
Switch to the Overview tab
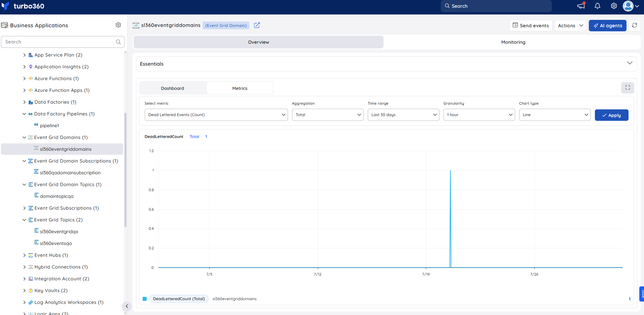click(x=258, y=42)
